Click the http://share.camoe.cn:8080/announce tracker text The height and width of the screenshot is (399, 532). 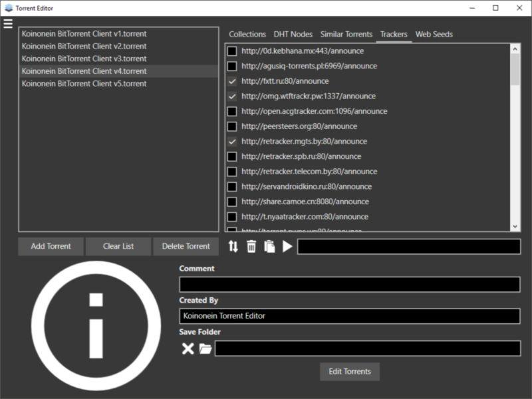[x=305, y=201]
